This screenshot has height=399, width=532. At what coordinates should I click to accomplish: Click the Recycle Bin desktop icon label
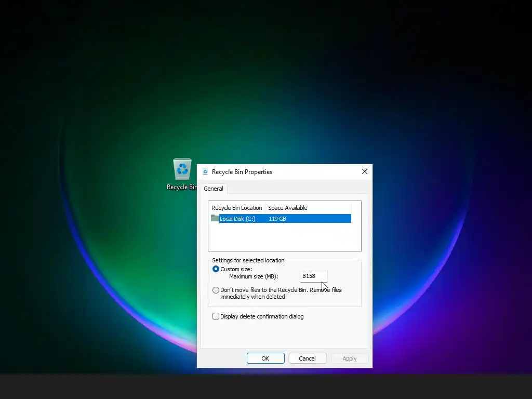click(x=181, y=187)
